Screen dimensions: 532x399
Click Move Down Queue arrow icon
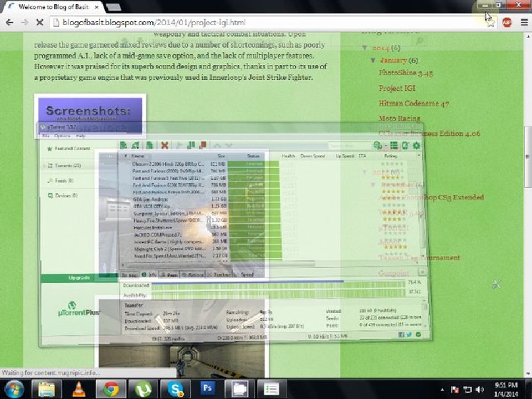pyautogui.click(x=229, y=146)
